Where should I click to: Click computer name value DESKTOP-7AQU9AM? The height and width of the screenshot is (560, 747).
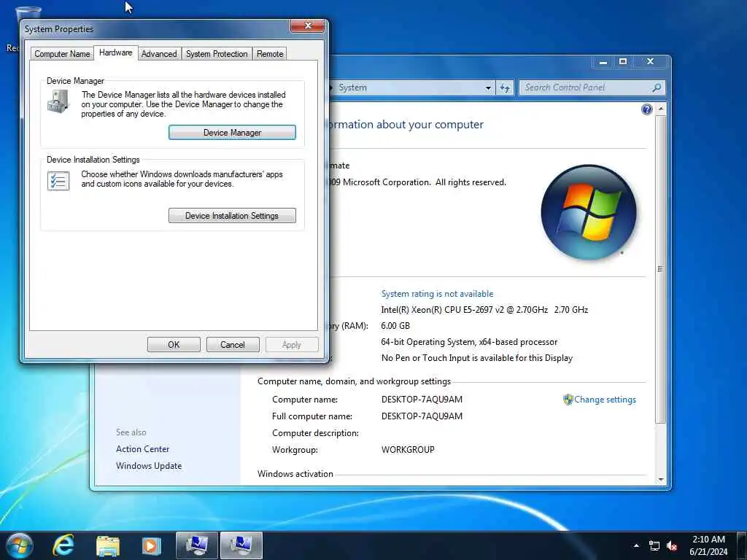tap(422, 400)
